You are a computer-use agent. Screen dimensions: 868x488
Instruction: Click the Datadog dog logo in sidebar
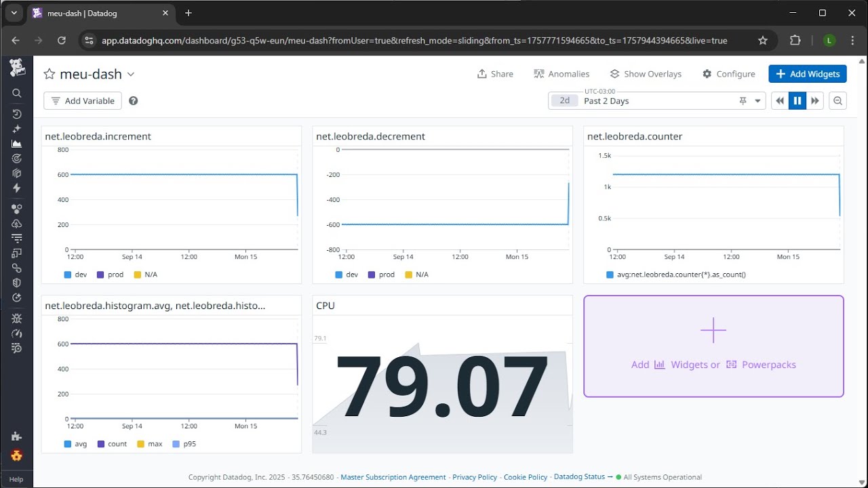click(17, 68)
